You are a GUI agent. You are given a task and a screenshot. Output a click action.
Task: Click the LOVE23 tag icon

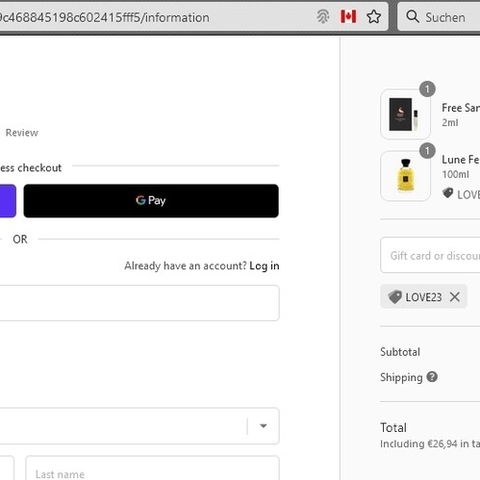(x=395, y=297)
